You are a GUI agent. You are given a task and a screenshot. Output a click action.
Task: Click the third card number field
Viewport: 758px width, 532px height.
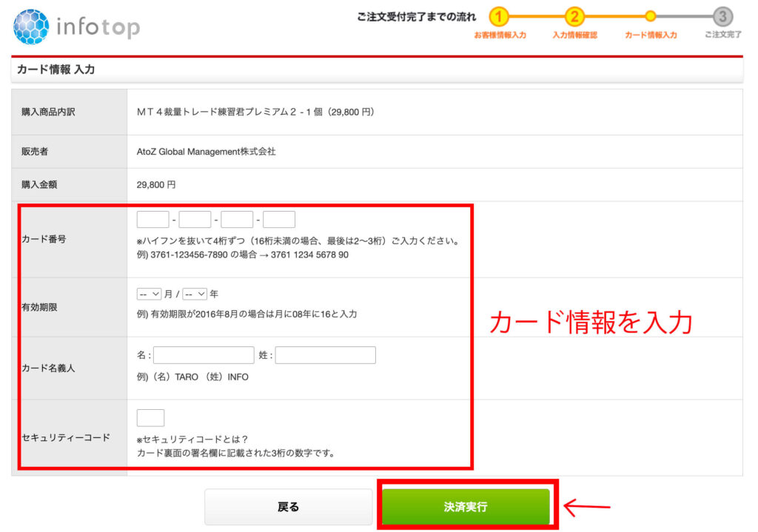pyautogui.click(x=237, y=220)
